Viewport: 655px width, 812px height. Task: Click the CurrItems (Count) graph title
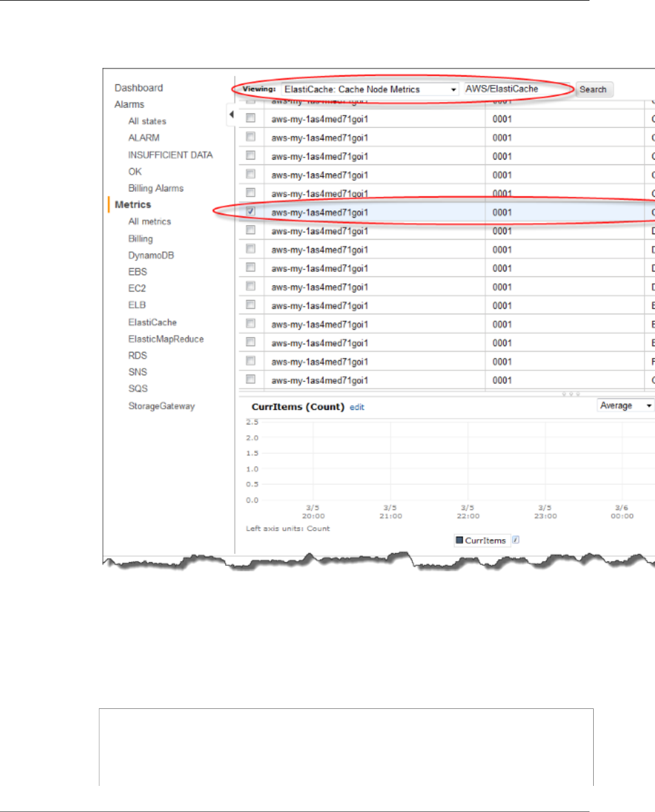tap(298, 407)
